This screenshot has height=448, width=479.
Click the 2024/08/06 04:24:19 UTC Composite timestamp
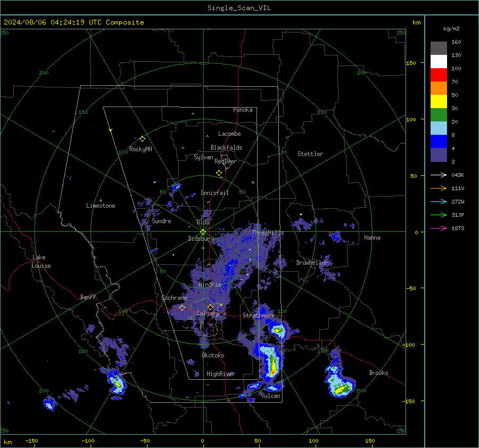coord(73,22)
